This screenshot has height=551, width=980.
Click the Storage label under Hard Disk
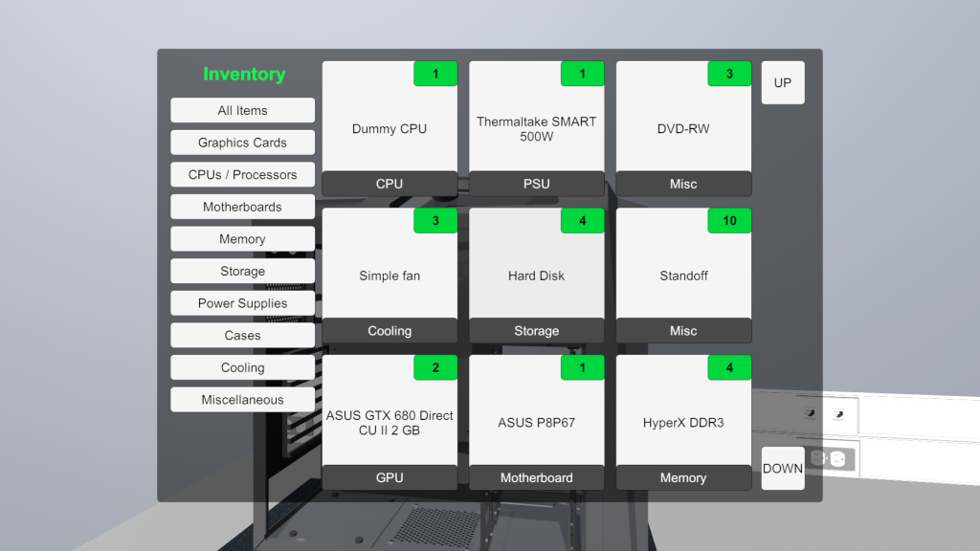[x=536, y=330]
